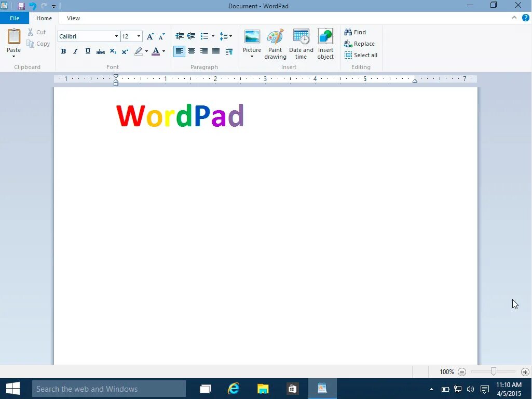Open Customize Quick Access Toolbar dropdown
Viewport: 532px width, 399px height.
[x=53, y=6]
